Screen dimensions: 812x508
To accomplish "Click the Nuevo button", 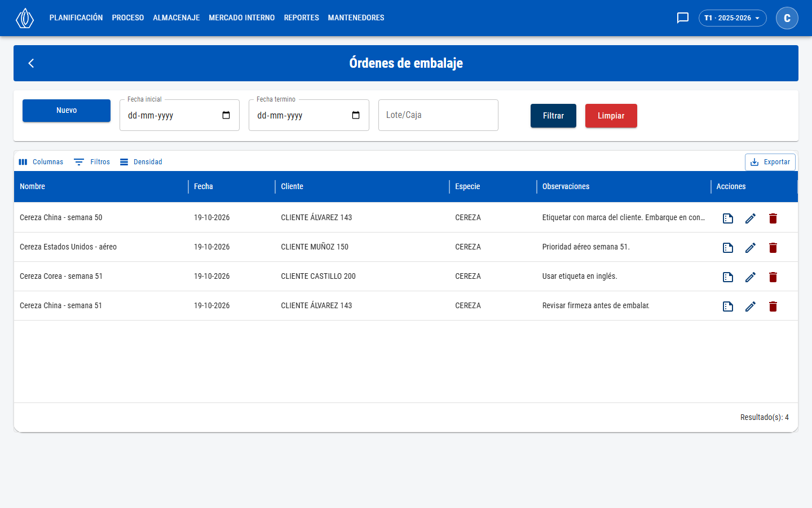I will pyautogui.click(x=67, y=111).
